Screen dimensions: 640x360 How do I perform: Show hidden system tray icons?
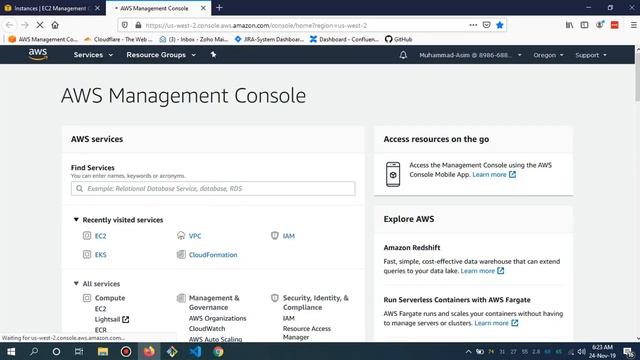click(469, 351)
